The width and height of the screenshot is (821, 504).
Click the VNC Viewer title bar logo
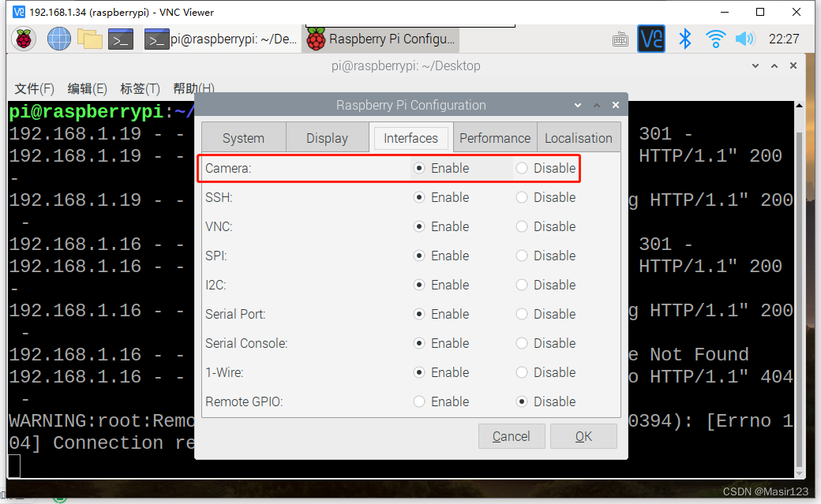[x=18, y=12]
